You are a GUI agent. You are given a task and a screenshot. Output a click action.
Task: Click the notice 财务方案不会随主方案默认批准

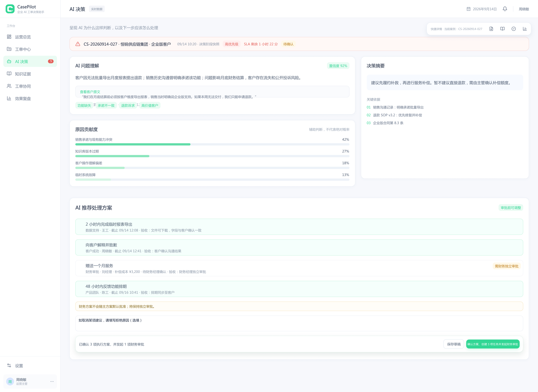(x=299, y=306)
